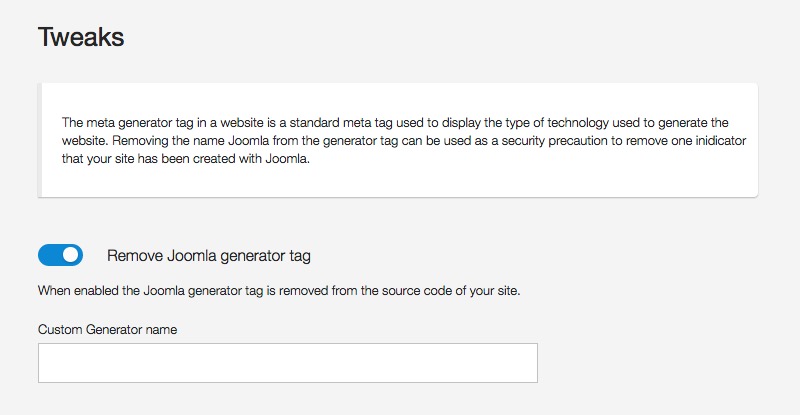800x415 pixels.
Task: Click the Custom Generator name field label
Action: [x=107, y=330]
